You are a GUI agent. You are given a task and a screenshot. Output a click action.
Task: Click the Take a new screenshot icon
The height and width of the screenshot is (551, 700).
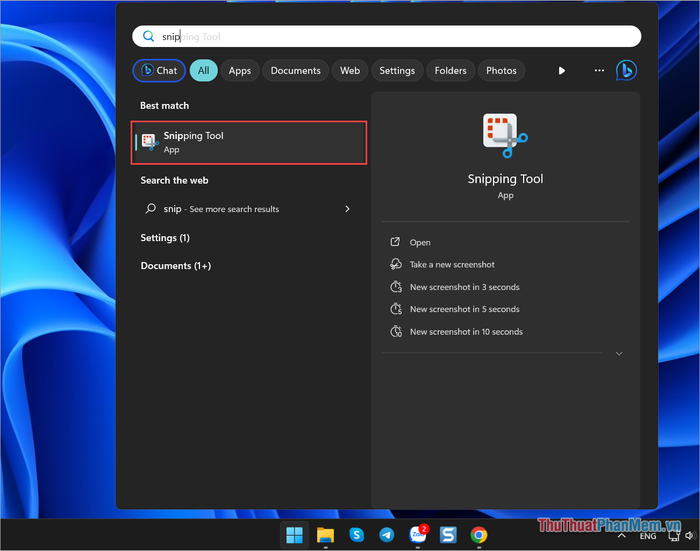pyautogui.click(x=396, y=264)
